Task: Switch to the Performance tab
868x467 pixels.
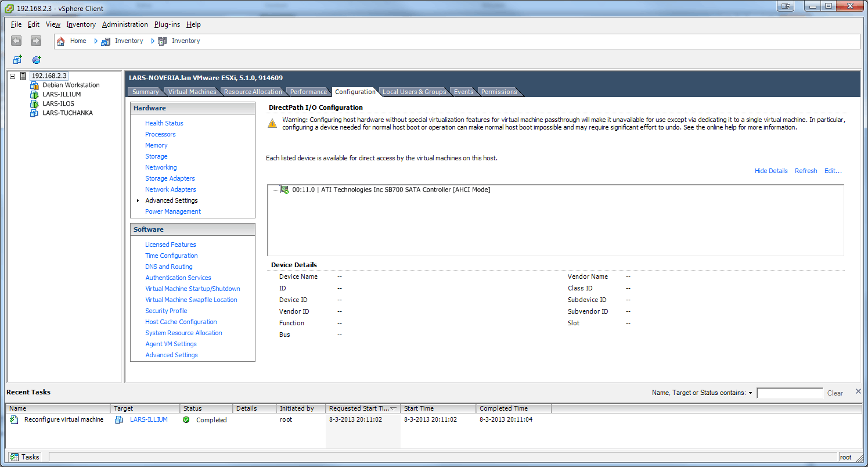Action: [308, 92]
